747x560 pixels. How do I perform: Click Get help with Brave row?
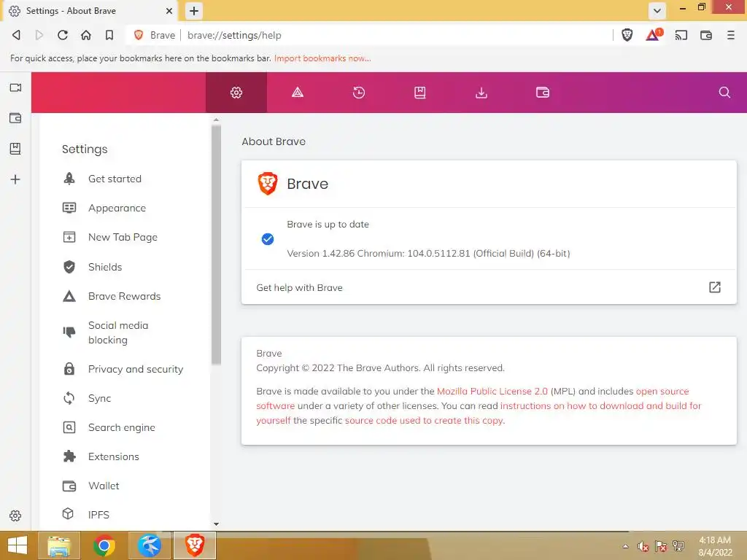489,287
